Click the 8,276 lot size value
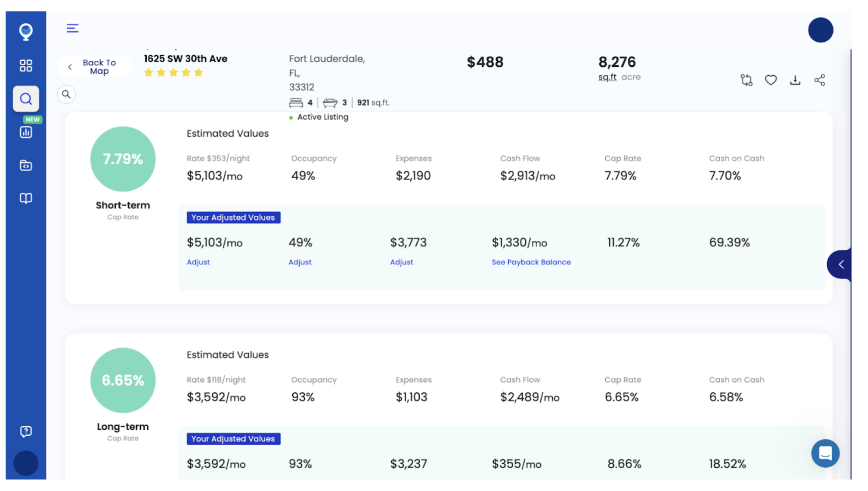This screenshot has width=868, height=491. (617, 62)
